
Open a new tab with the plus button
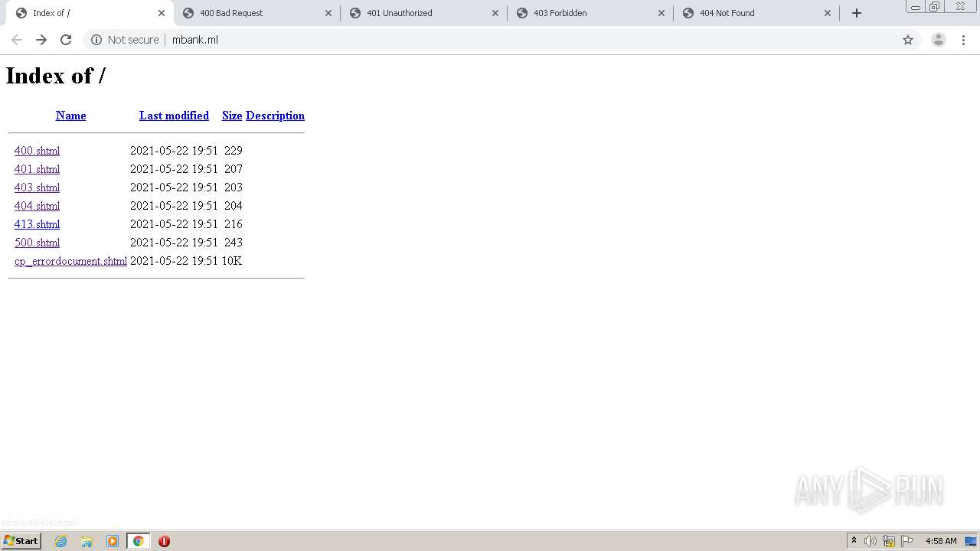tap(857, 13)
